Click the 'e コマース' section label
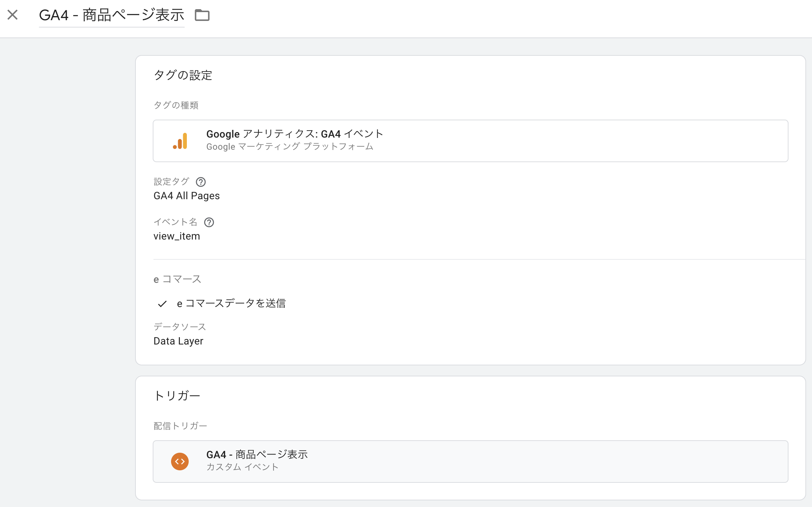Screen dimensions: 812x507 [x=177, y=280]
